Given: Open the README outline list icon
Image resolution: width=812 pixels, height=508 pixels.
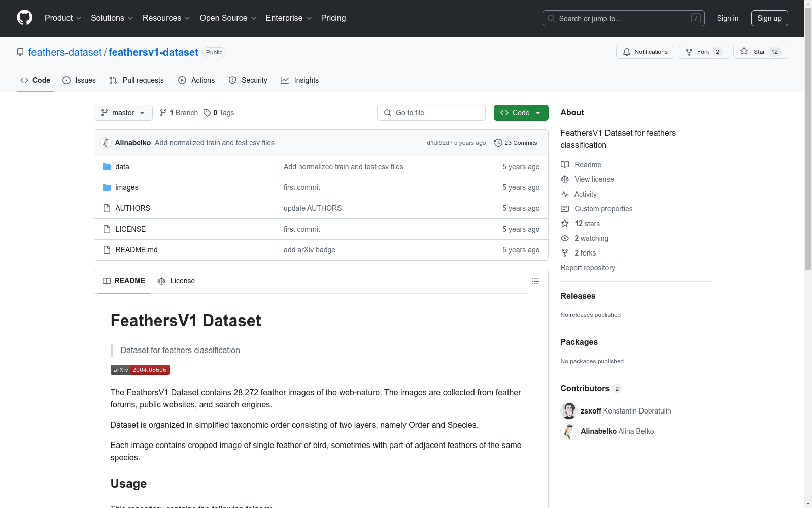Looking at the screenshot, I should 535,281.
